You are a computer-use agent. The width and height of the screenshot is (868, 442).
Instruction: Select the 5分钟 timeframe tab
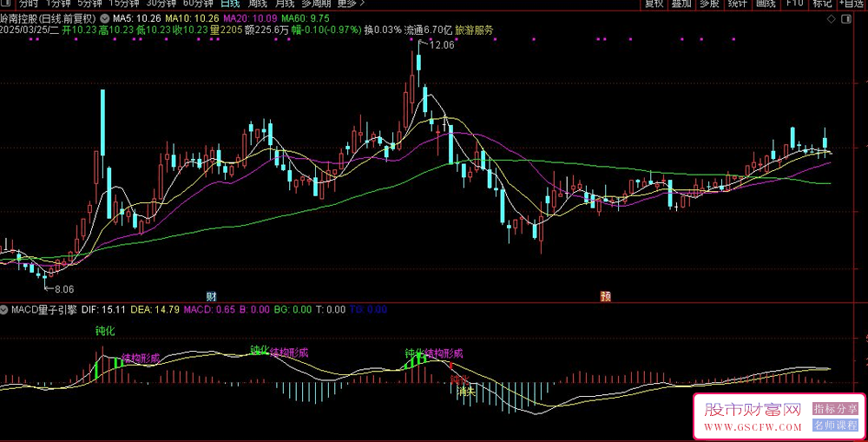tap(89, 3)
